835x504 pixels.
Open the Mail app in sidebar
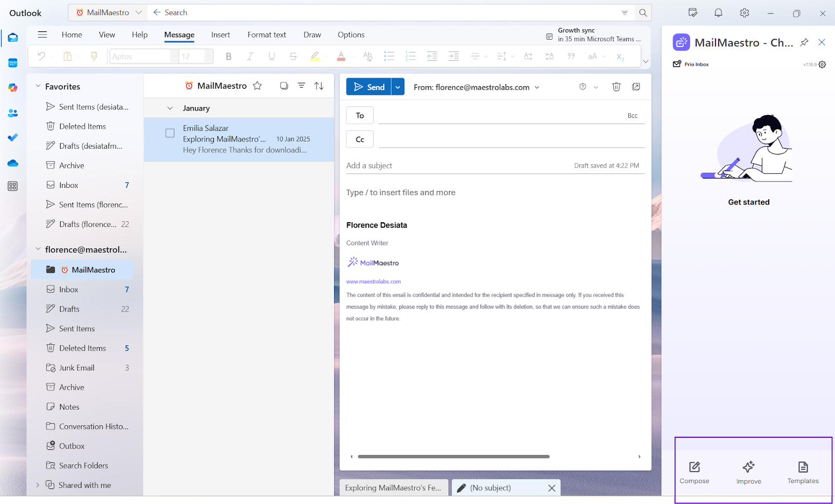(x=13, y=38)
